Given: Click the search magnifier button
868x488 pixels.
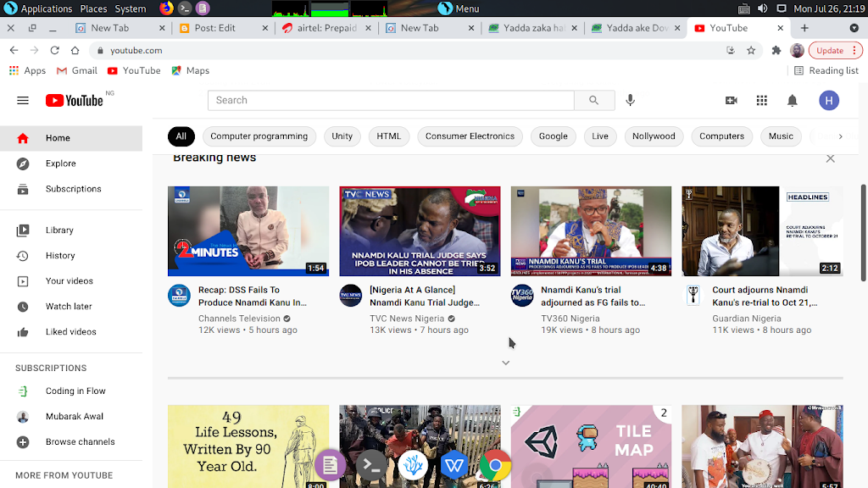Looking at the screenshot, I should (594, 100).
